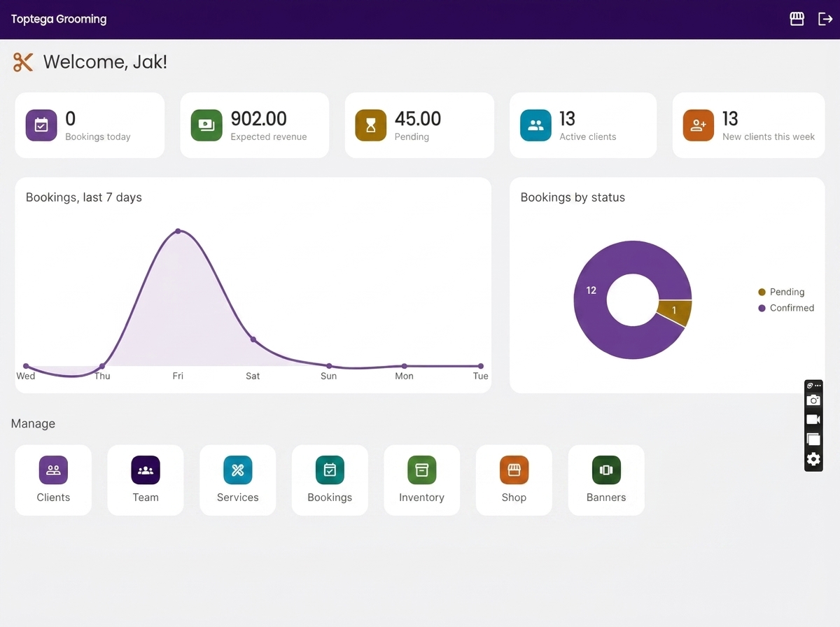This screenshot has width=840, height=627.
Task: Click the Wed data point on line chart
Action: pos(26,366)
